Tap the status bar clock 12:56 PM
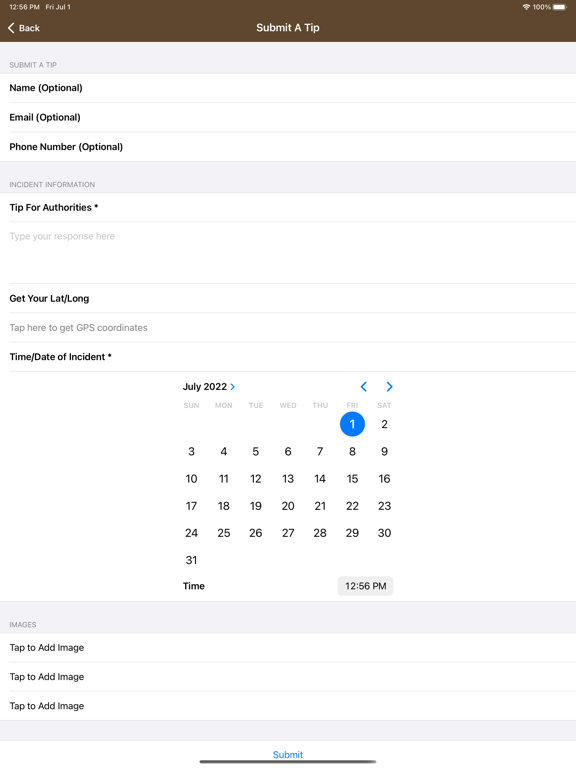The image size is (576, 768). click(x=24, y=7)
